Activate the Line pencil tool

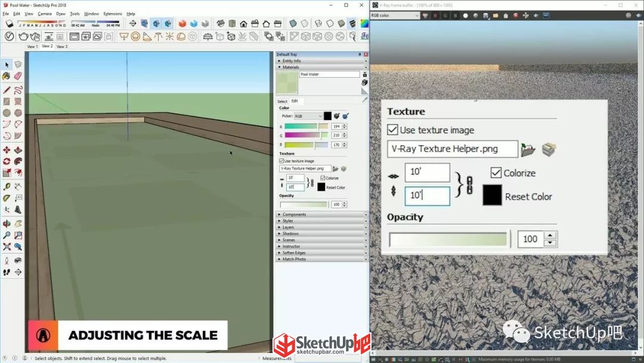tap(7, 90)
